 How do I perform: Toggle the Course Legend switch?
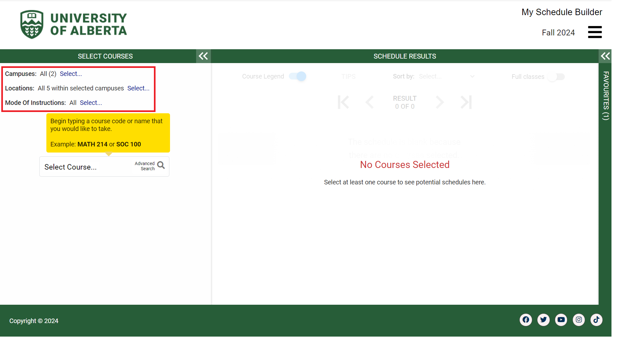(x=297, y=76)
